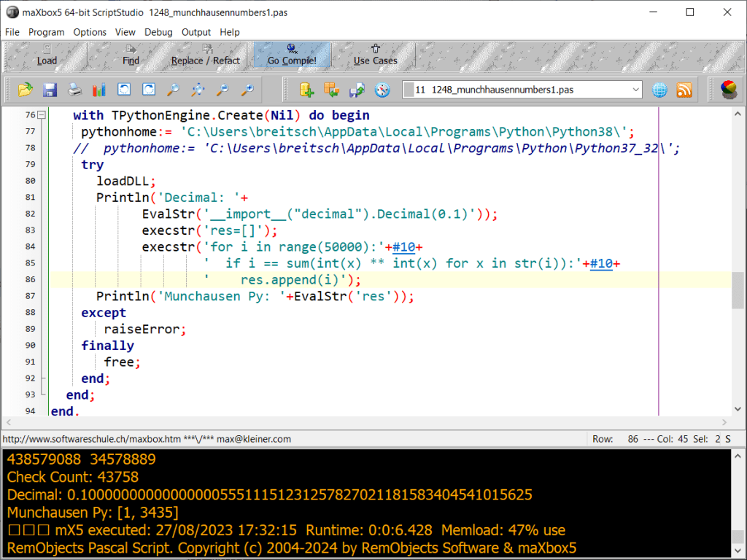
Task: Click the horizontal scrollbar right arrow
Action: tap(725, 423)
